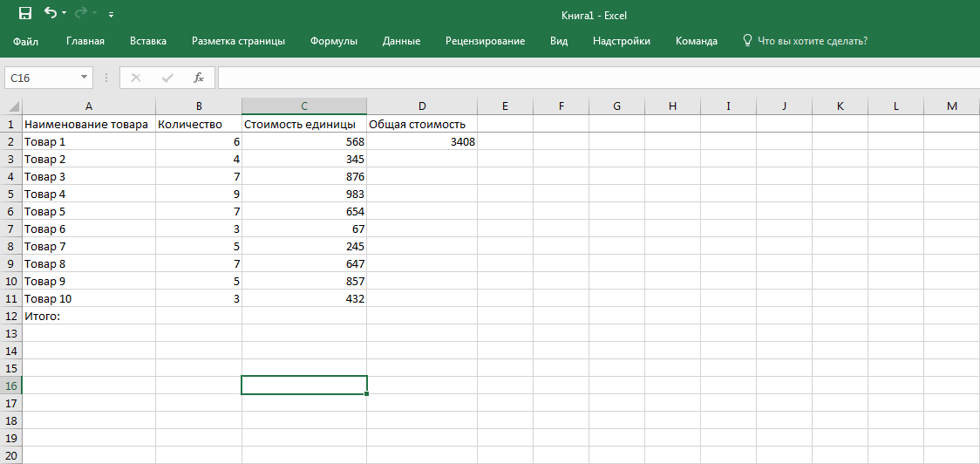Select row 12 by its header
The image size is (980, 464).
[11, 316]
